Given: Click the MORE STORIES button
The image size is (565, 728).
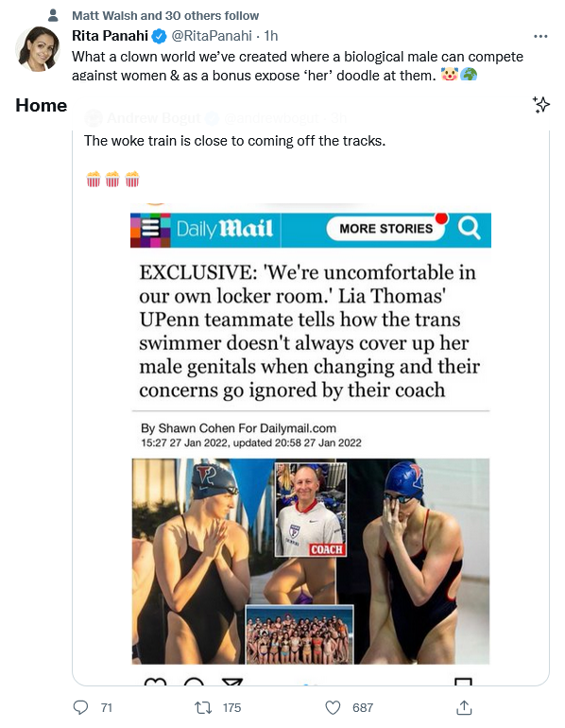Looking at the screenshot, I should pos(385,229).
